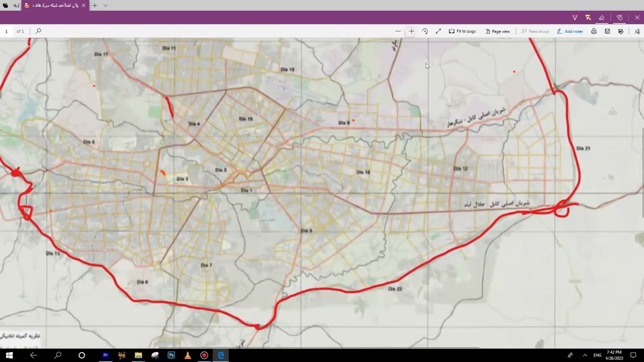Switch ENG input language

point(598,355)
